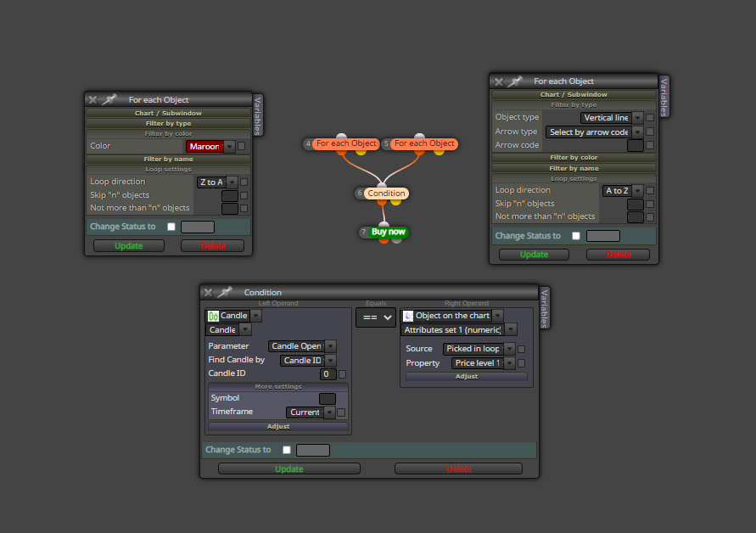
Task: Click the pin icon on the left For each Object panel
Action: point(110,99)
